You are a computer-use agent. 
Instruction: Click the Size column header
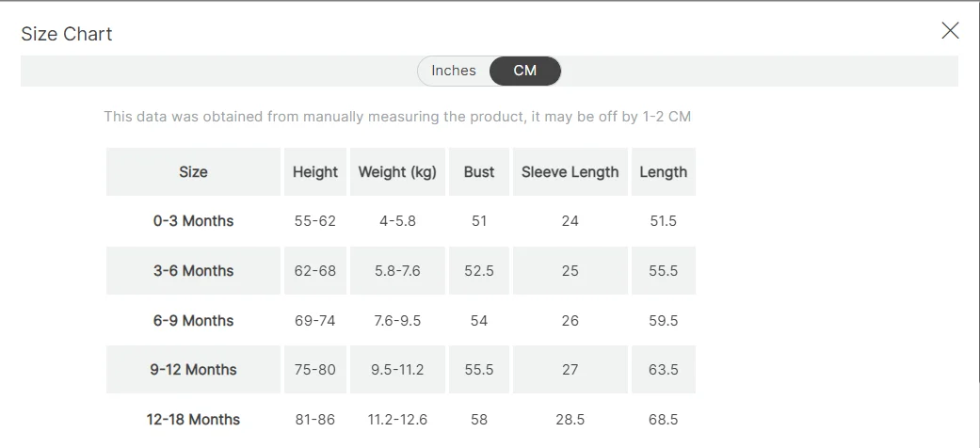[193, 172]
